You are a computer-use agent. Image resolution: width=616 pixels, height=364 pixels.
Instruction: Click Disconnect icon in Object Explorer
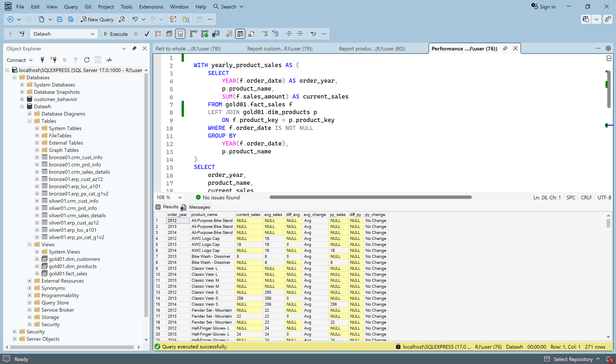(53, 60)
